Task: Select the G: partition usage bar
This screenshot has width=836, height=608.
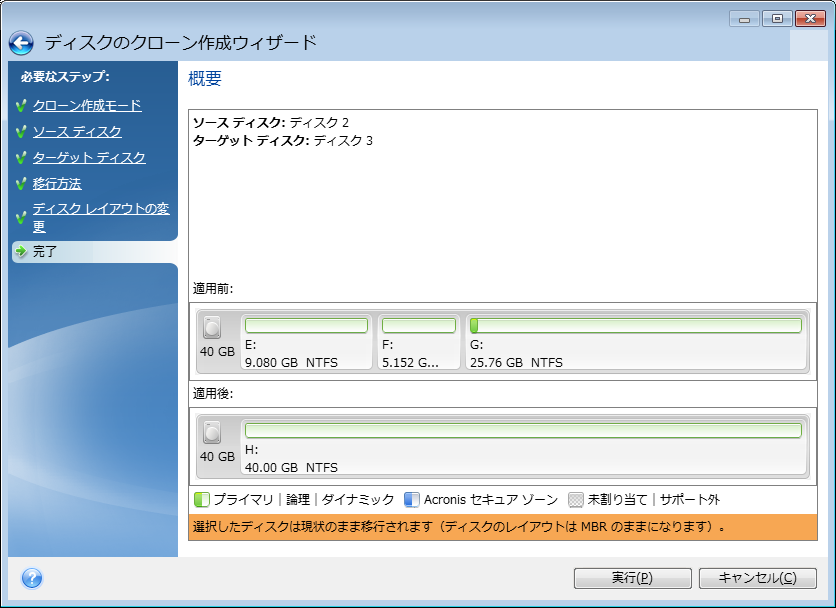Action: tap(636, 325)
